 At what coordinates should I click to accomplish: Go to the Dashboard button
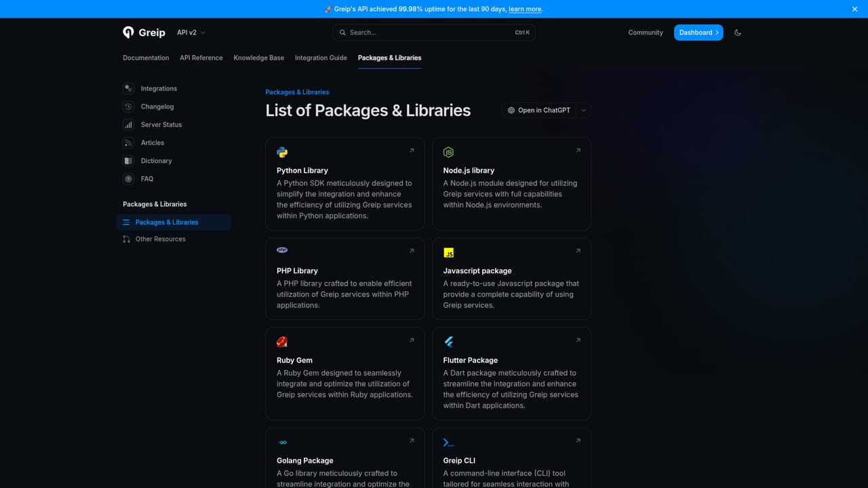698,33
